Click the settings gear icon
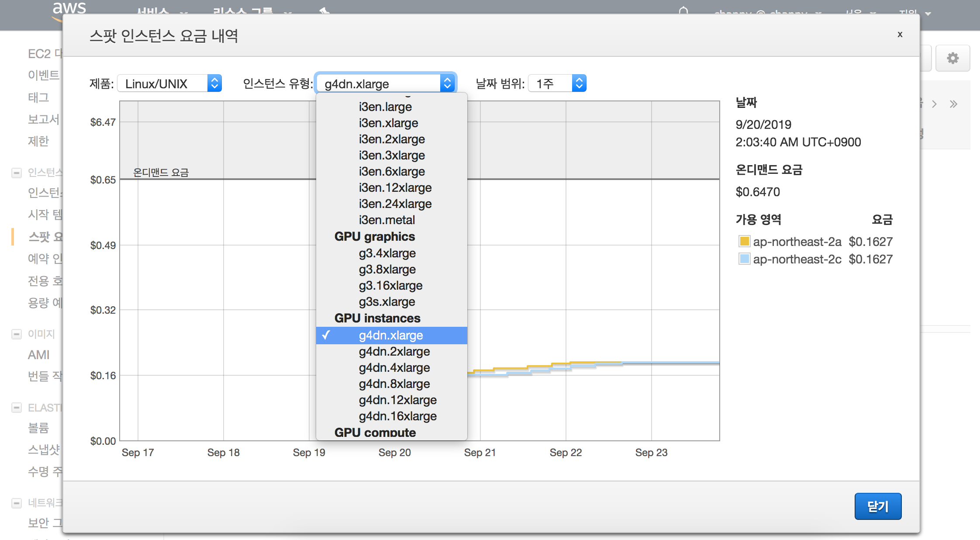Viewport: 980px width, 540px height. (x=952, y=58)
